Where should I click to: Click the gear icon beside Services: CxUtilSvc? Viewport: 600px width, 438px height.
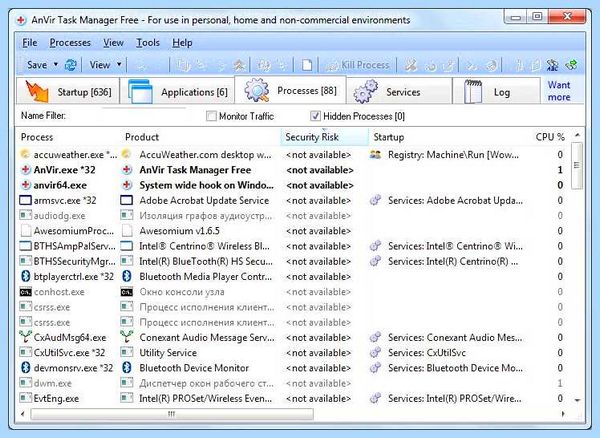(x=375, y=352)
